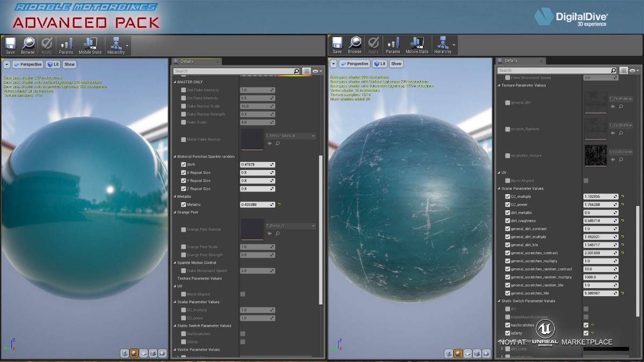Reset dirt_roughness to default value
This screenshot has width=644, height=362.
(623, 221)
